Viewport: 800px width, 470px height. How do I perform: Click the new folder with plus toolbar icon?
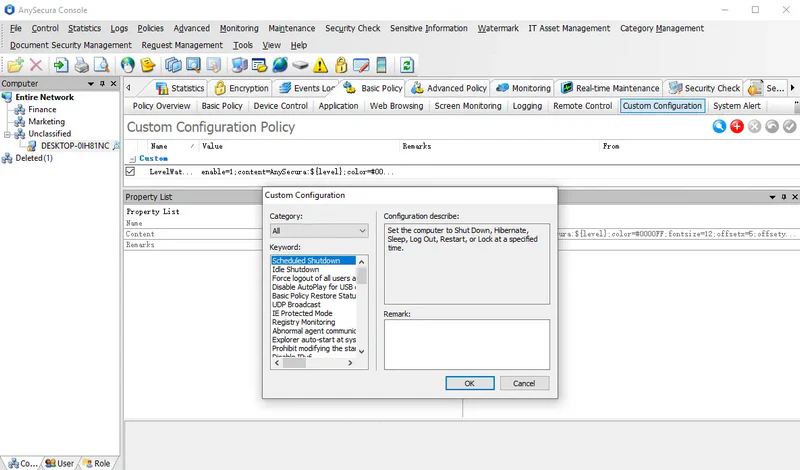pyautogui.click(x=15, y=65)
